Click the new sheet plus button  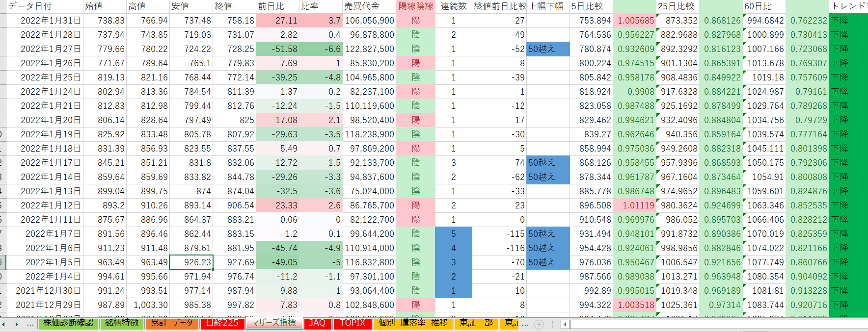tap(539, 324)
